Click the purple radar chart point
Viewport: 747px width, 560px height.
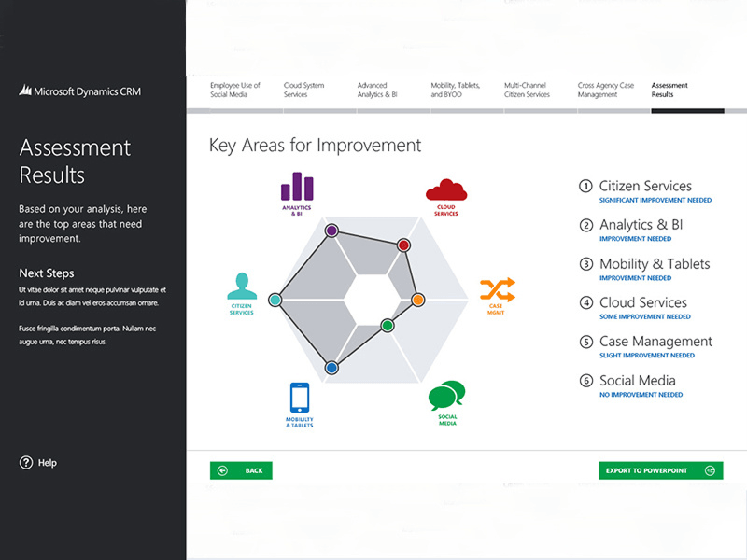point(331,231)
